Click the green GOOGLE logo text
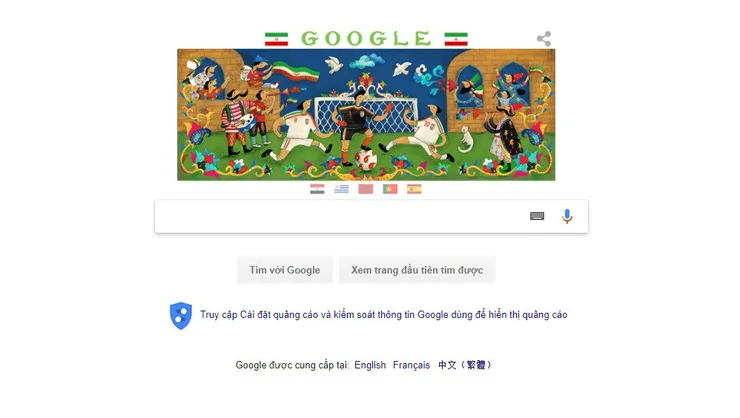Viewport: 740px width, 418px height. [366, 39]
